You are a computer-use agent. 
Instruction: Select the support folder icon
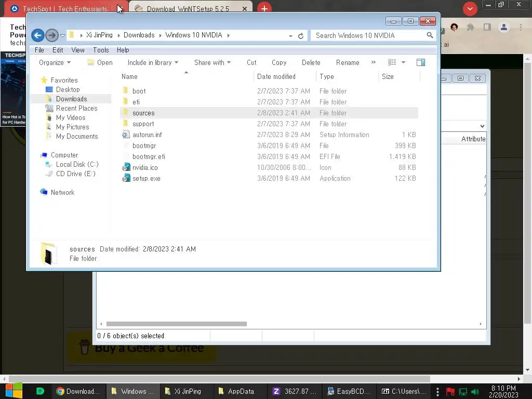[126, 123]
